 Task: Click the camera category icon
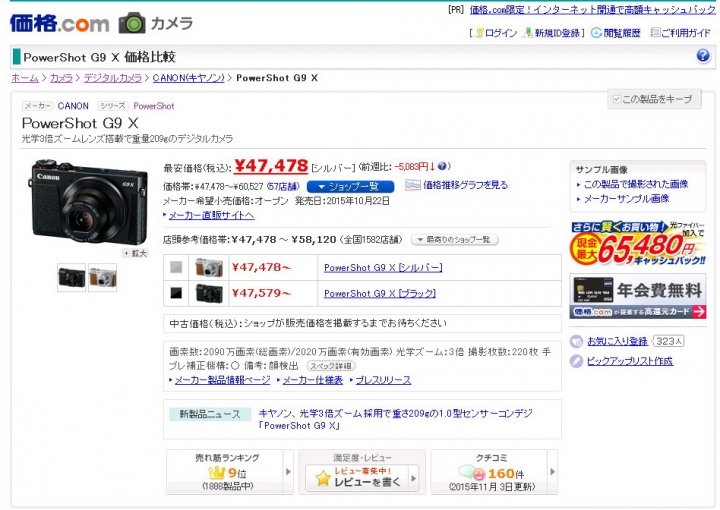132,23
